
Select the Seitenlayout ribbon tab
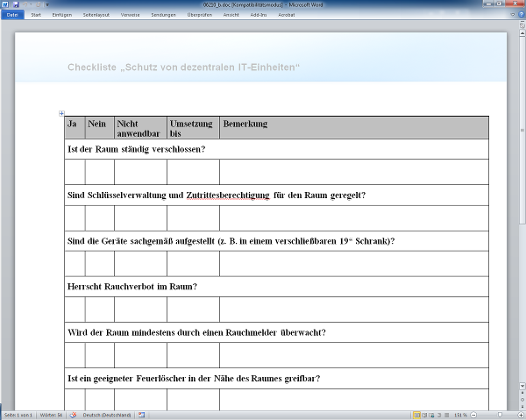click(97, 14)
